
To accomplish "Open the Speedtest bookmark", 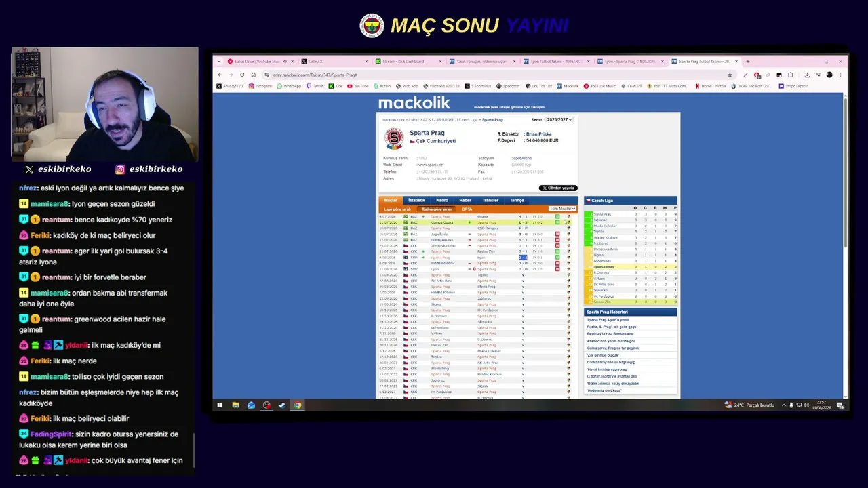I will point(509,86).
